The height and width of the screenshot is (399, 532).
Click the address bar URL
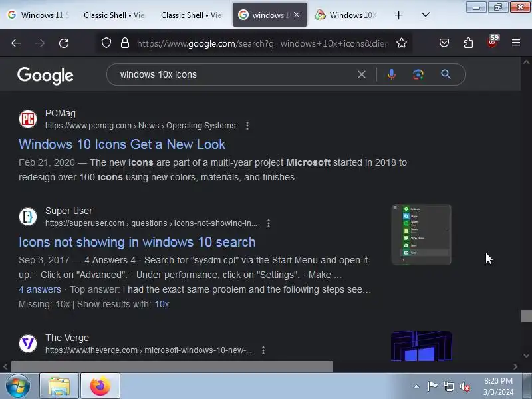(x=263, y=43)
